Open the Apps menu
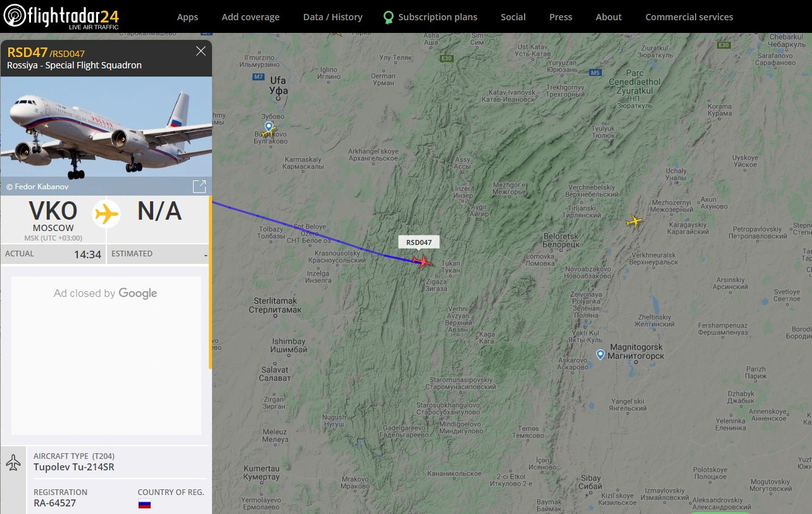The width and height of the screenshot is (812, 514). [187, 17]
